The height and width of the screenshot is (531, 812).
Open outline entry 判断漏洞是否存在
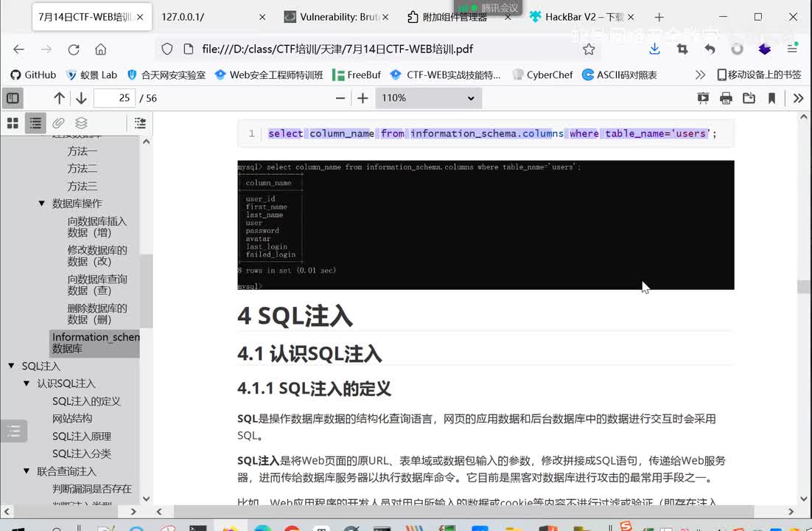91,488
